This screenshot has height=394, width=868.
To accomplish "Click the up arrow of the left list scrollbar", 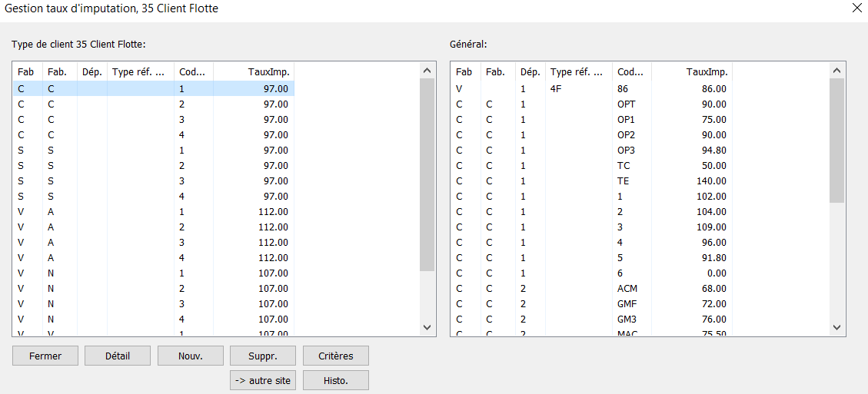I will [x=427, y=71].
